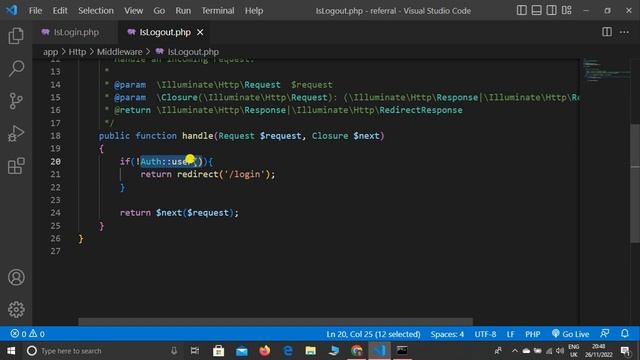The width and height of the screenshot is (640, 360).
Task: Expand the Middleware breadcrumb
Action: click(x=120, y=52)
